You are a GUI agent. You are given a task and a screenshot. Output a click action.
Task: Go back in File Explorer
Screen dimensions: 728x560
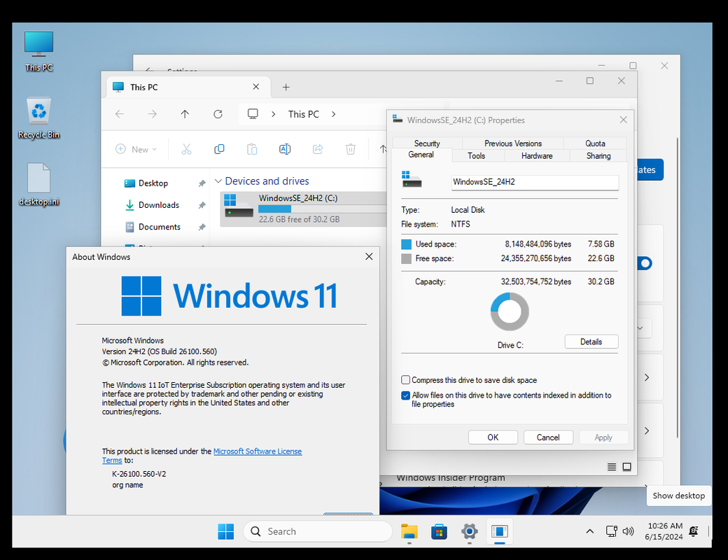(119, 114)
